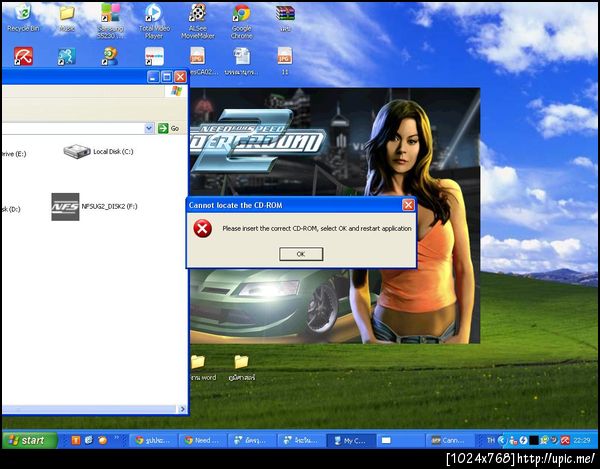
Task: Expand hidden tray icons with the arrow
Action: coord(502,441)
